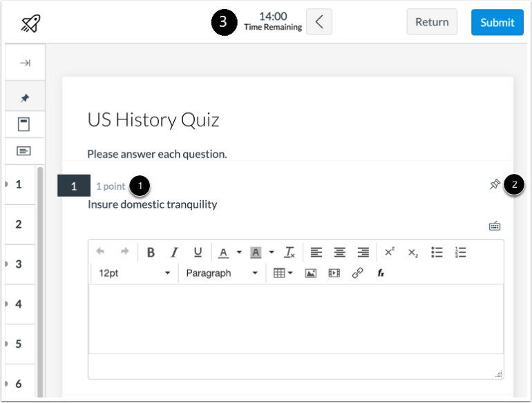532x403 pixels.
Task: Insert a link with the chain icon
Action: (x=358, y=273)
